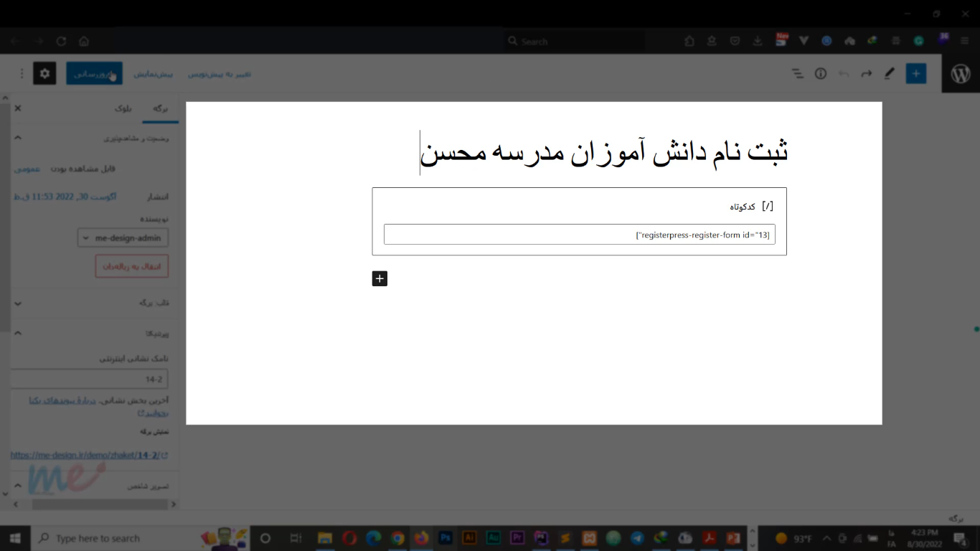Open the List View outline icon

tap(798, 73)
